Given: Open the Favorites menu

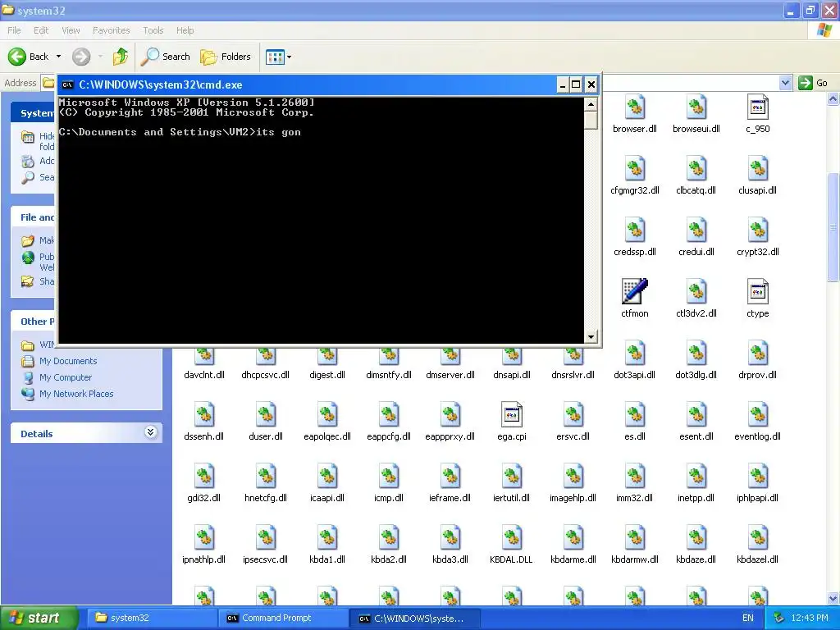Looking at the screenshot, I should coord(111,30).
